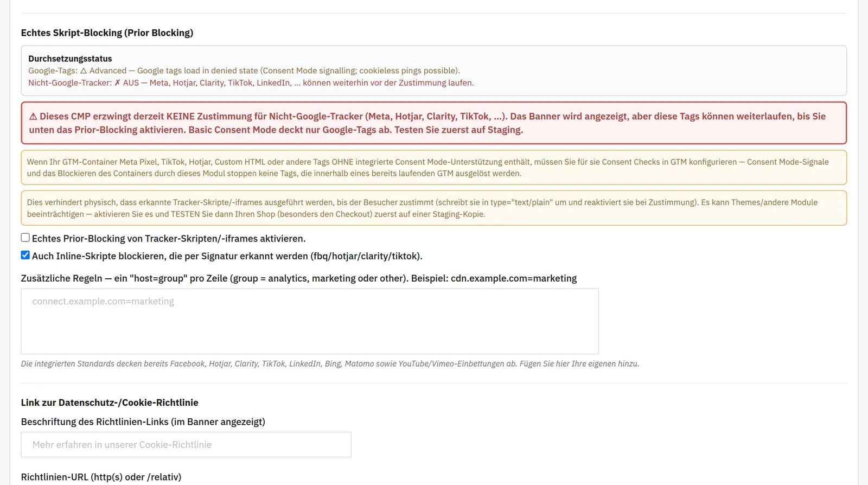Uncheck the inline scripts blocking checkbox

25,255
